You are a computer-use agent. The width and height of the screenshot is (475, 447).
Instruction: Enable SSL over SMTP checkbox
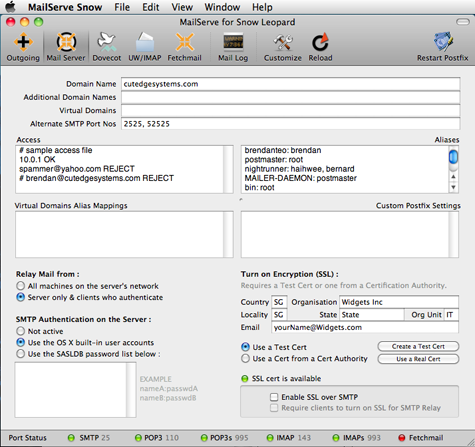274,397
